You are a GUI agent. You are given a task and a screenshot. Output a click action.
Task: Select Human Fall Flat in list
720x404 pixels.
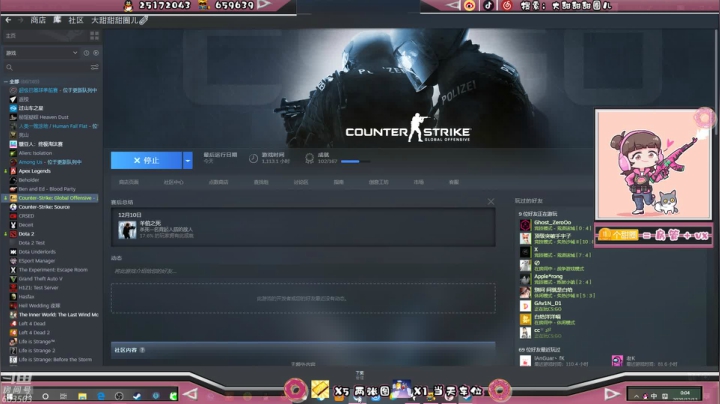click(58, 126)
